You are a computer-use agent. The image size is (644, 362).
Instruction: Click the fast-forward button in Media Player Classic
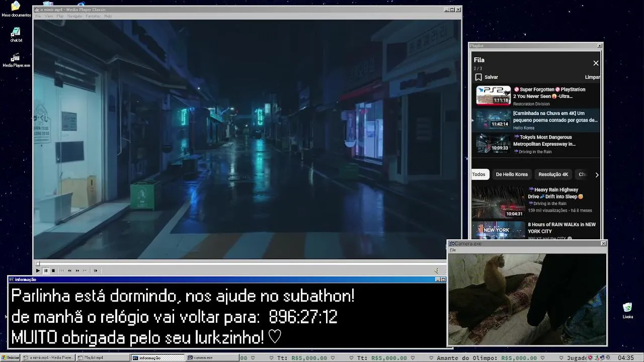click(x=77, y=270)
